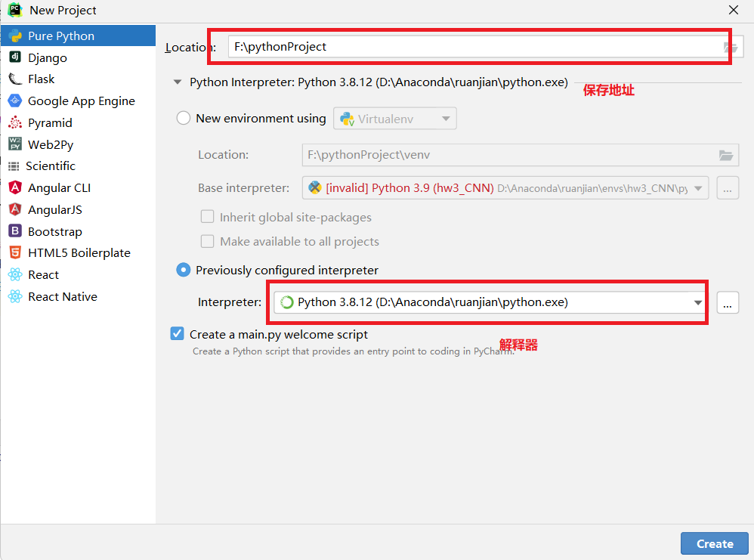Browse folder for venv Location
Screen dimensions: 754x560
point(726,155)
